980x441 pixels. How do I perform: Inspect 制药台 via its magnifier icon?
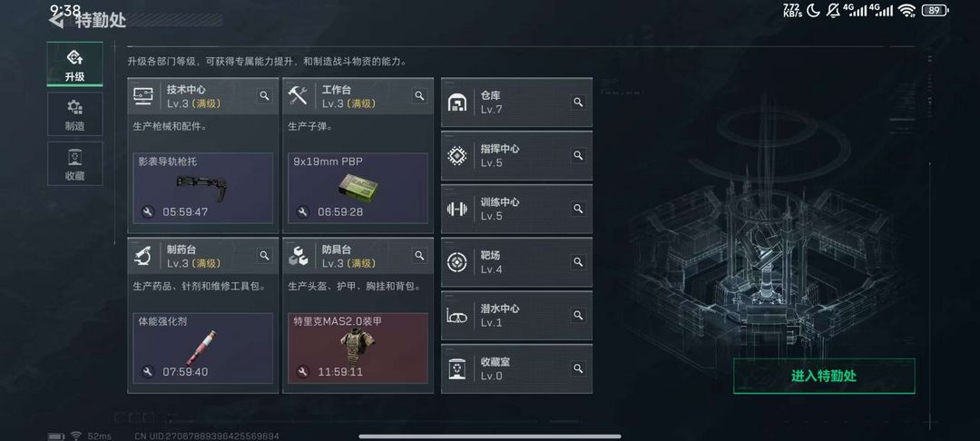point(264,256)
